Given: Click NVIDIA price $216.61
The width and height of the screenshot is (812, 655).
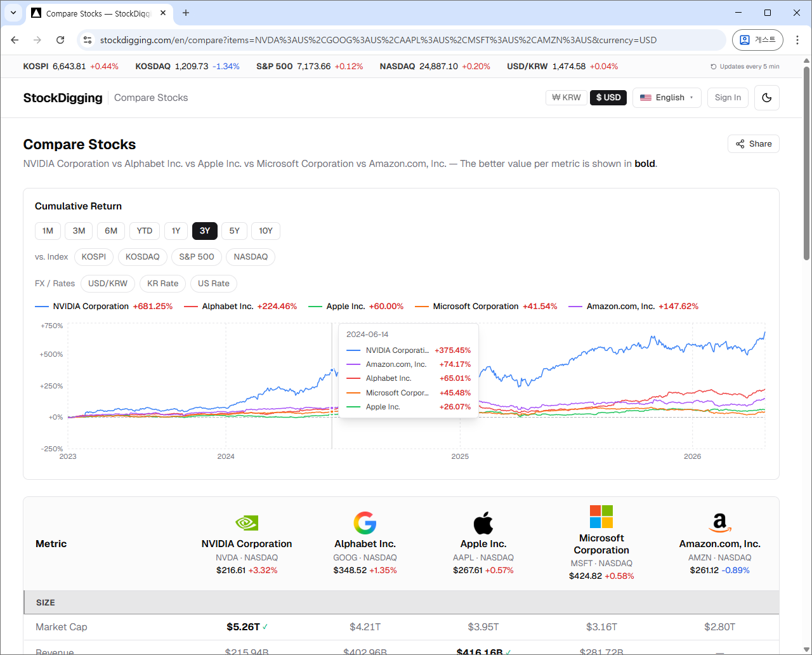Looking at the screenshot, I should point(231,571).
